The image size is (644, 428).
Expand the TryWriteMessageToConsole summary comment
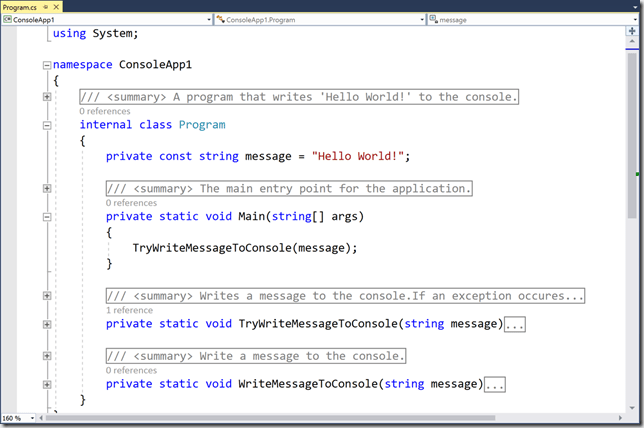coord(46,296)
